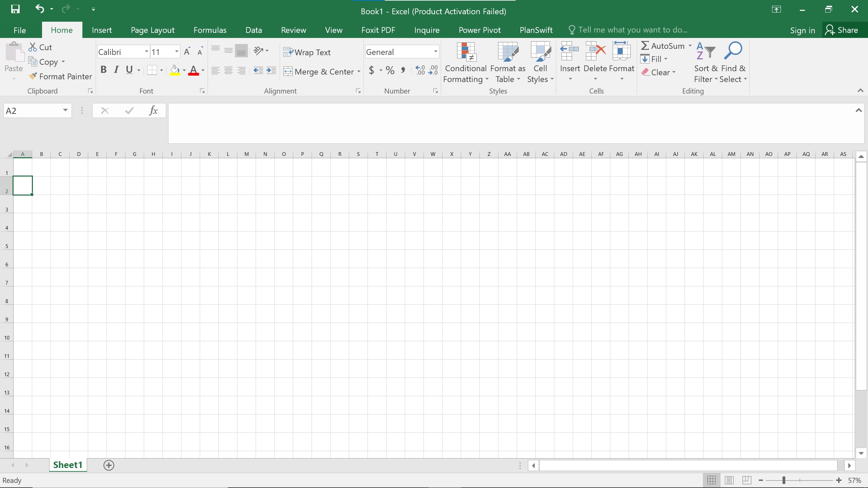Apply Percent number style
Image resolution: width=868 pixels, height=488 pixels.
click(x=389, y=70)
